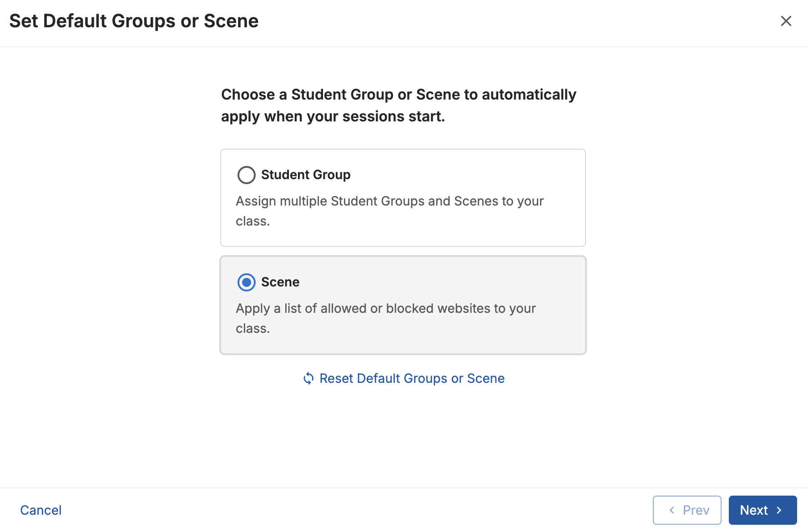Go back with the Prev button
808x532 pixels.
pyautogui.click(x=687, y=510)
